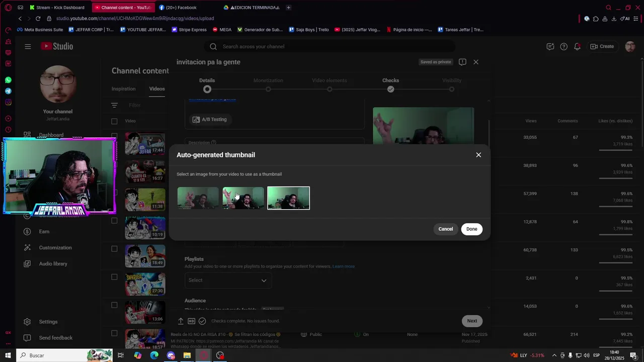Viewport: 644px width, 362px height.
Task: Reload the page with the browser refresh icon
Action: click(38, 19)
